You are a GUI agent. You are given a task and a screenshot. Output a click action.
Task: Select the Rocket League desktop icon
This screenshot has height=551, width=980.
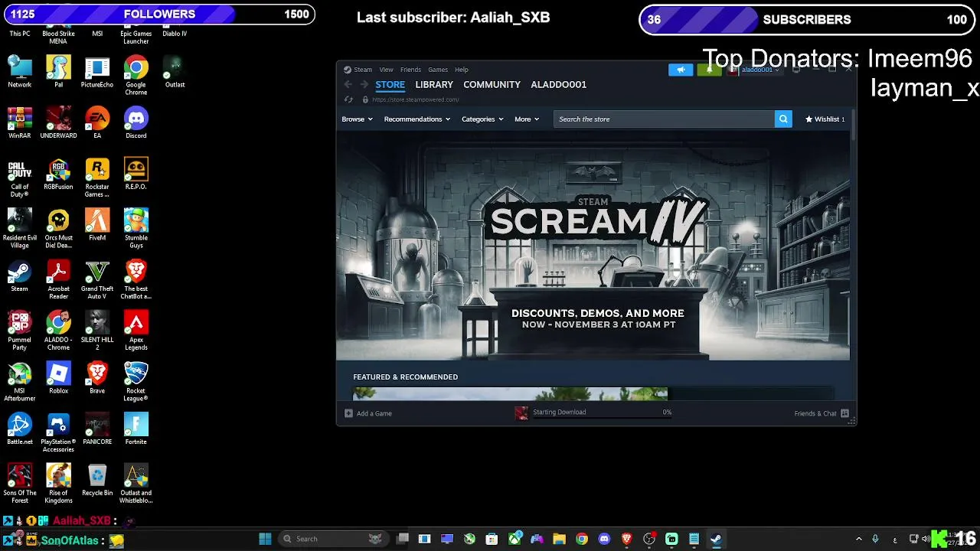tap(136, 382)
